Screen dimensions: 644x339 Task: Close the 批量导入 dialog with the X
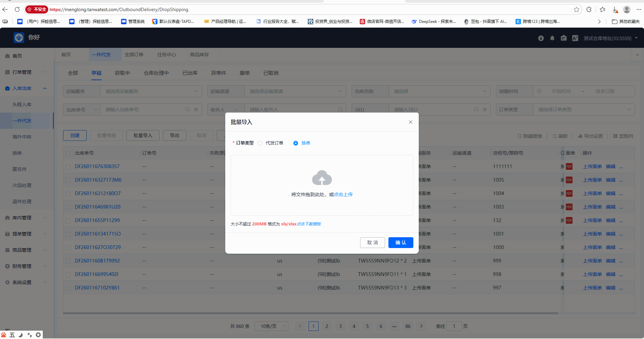click(410, 122)
